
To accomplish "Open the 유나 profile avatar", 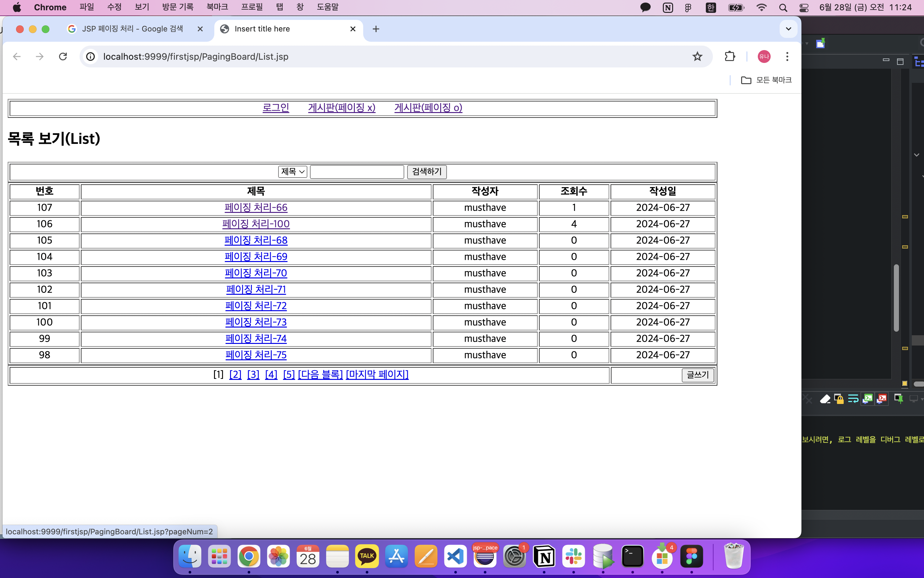I will pyautogui.click(x=764, y=57).
